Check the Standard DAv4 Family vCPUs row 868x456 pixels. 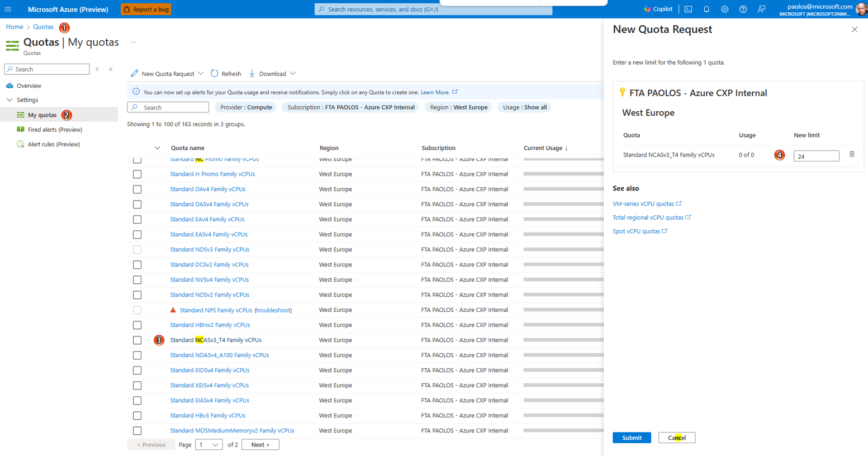tap(137, 189)
